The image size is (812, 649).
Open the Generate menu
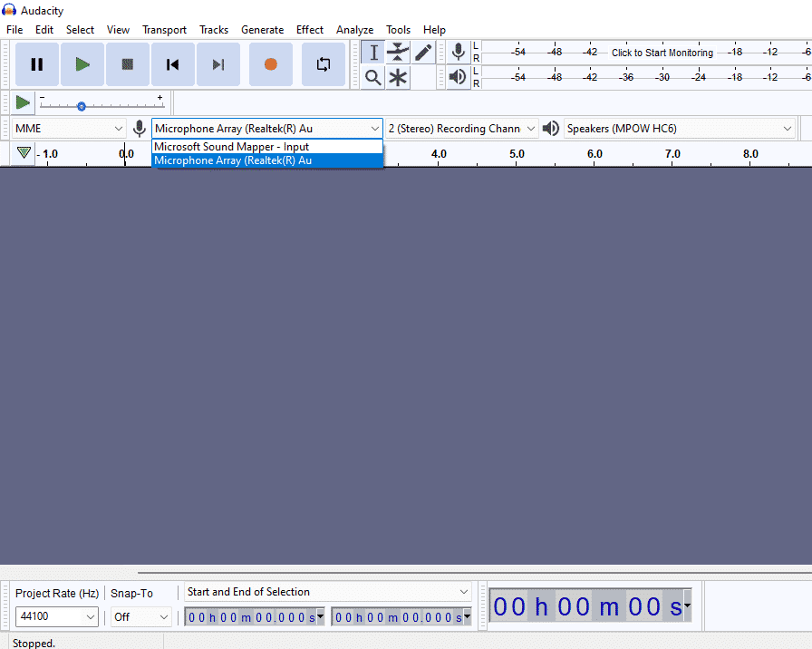pyautogui.click(x=262, y=30)
